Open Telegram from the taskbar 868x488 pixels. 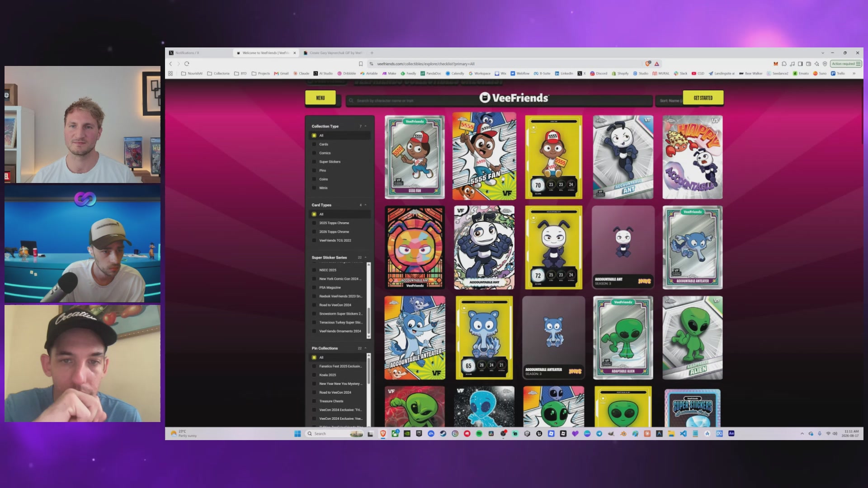(599, 434)
